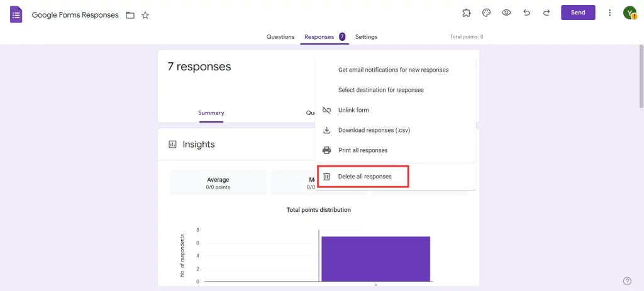Preview the form with the eye icon
This screenshot has width=644, height=291.
(x=506, y=13)
